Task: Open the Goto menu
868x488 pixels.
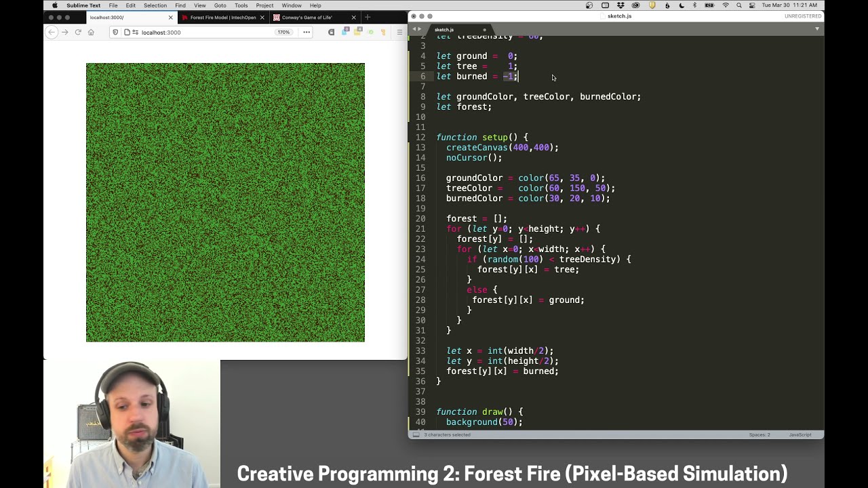Action: (x=220, y=5)
